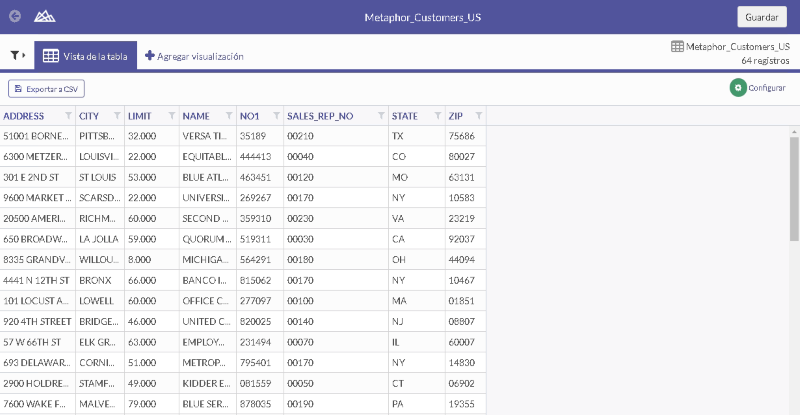Click the LIMIT column filter icon
Viewport: 800px width, 415px height.
(171, 116)
